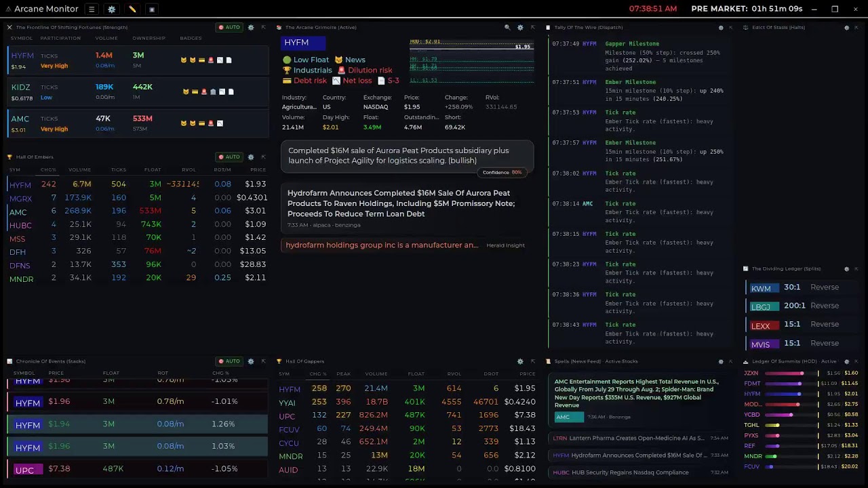Select HUBC in Hall Of Embers
The image size is (868, 488).
click(x=138, y=224)
